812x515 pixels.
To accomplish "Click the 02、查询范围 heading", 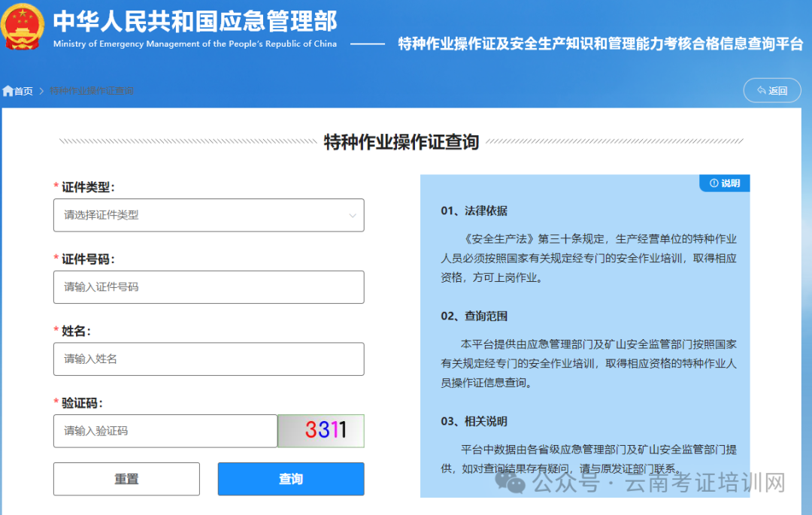I will coord(474,316).
